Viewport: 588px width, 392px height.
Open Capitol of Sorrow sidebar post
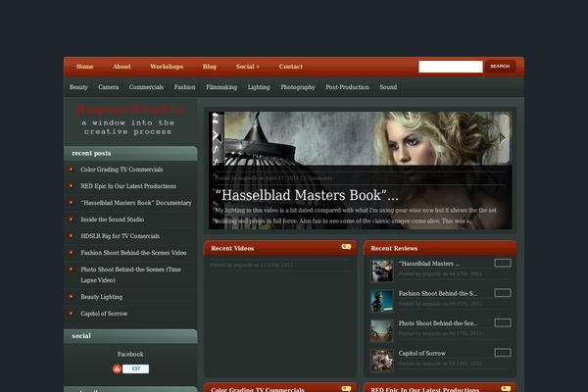coord(104,314)
